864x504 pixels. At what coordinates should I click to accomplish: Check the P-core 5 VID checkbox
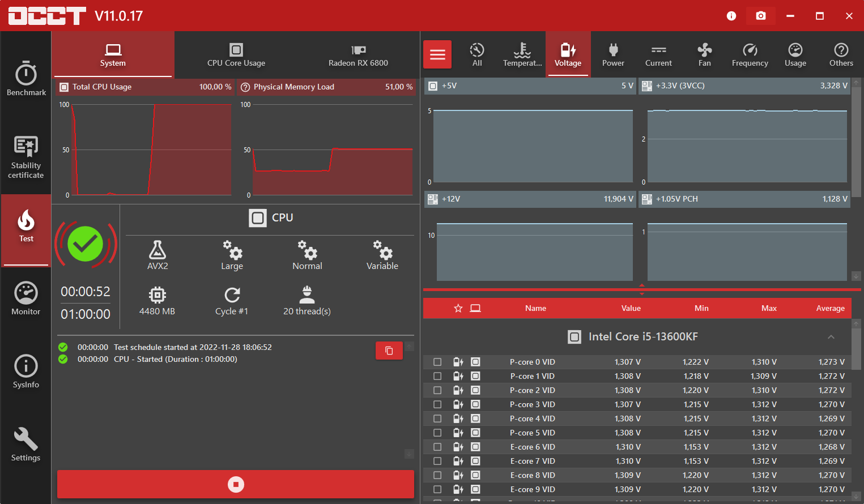[437, 433]
